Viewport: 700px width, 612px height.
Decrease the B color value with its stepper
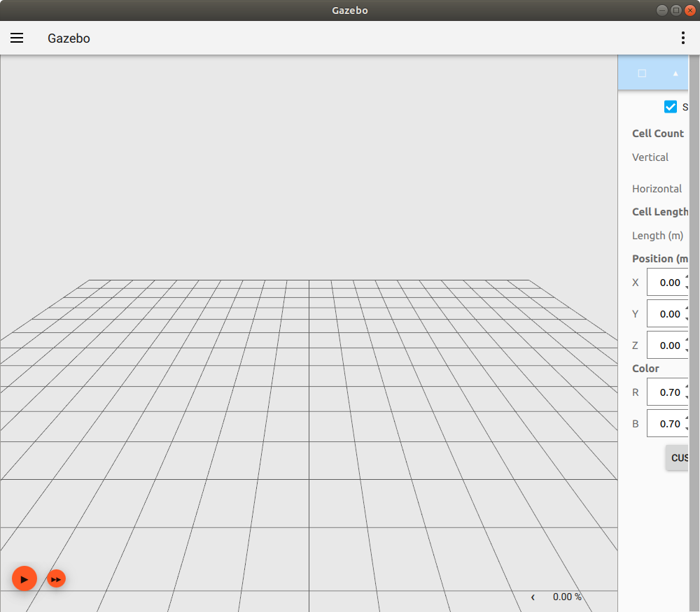pyautogui.click(x=685, y=427)
